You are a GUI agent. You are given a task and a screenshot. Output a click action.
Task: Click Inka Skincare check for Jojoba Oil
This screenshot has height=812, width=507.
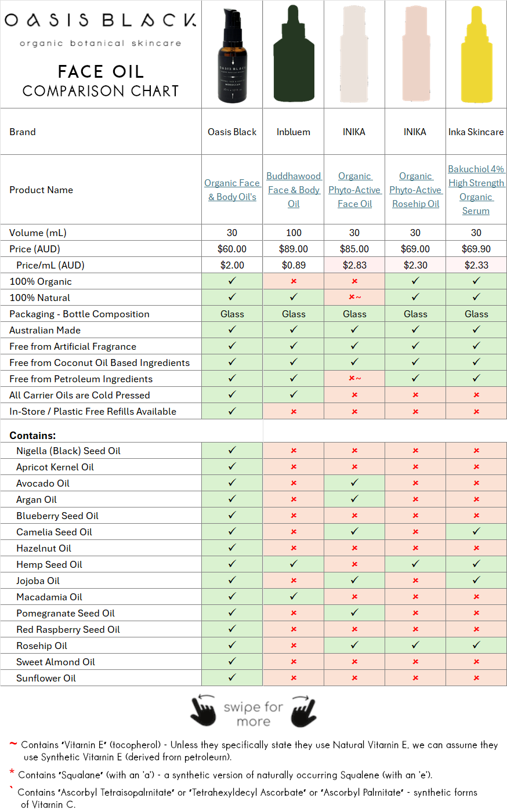pos(476,580)
